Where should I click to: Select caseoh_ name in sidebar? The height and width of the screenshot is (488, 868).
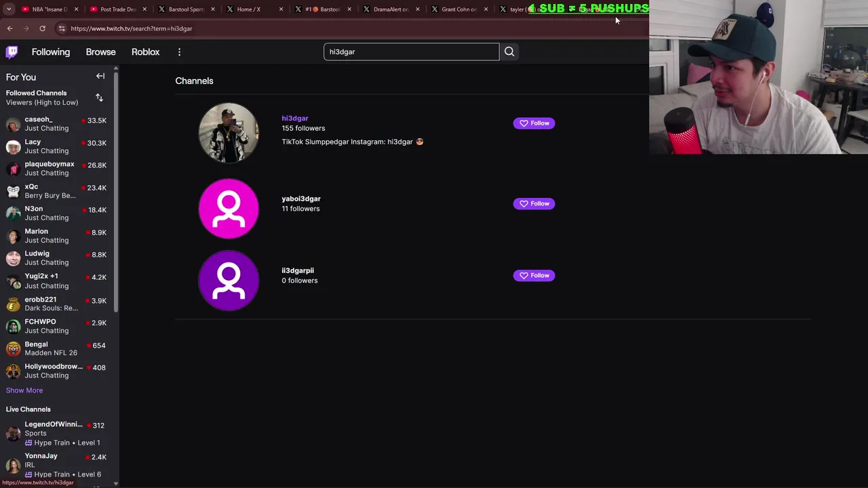tap(39, 119)
